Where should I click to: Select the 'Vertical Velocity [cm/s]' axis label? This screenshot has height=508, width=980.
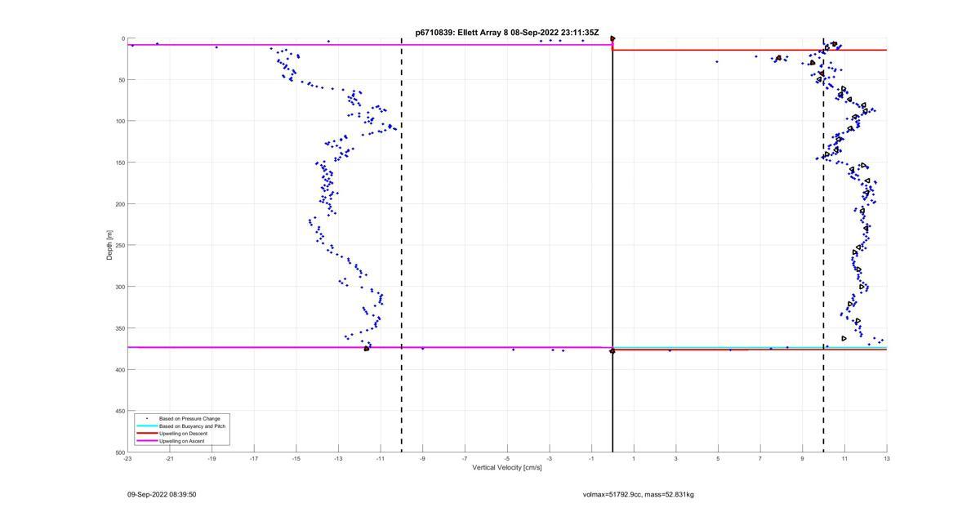pos(506,467)
